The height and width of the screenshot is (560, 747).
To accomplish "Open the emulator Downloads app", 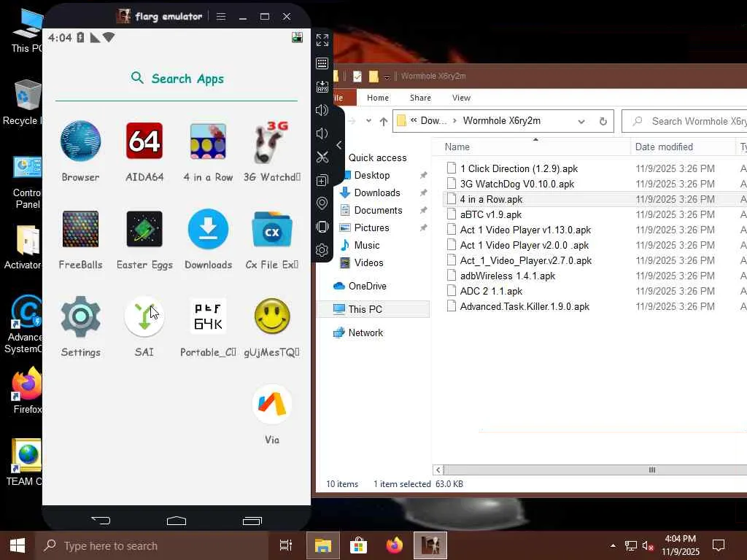I will pos(208,229).
